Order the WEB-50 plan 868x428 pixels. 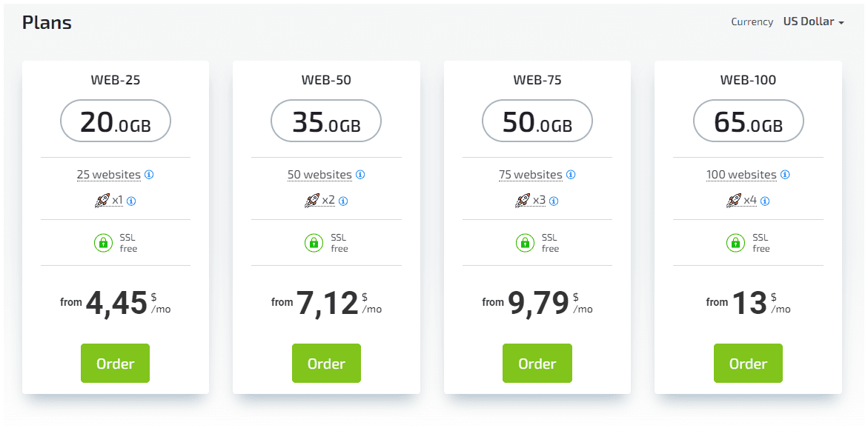(x=327, y=364)
